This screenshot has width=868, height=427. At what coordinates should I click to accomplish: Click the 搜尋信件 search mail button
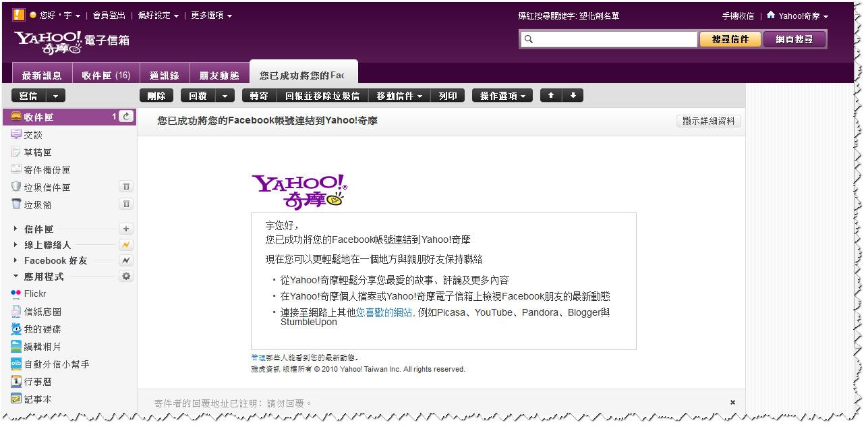click(x=730, y=39)
